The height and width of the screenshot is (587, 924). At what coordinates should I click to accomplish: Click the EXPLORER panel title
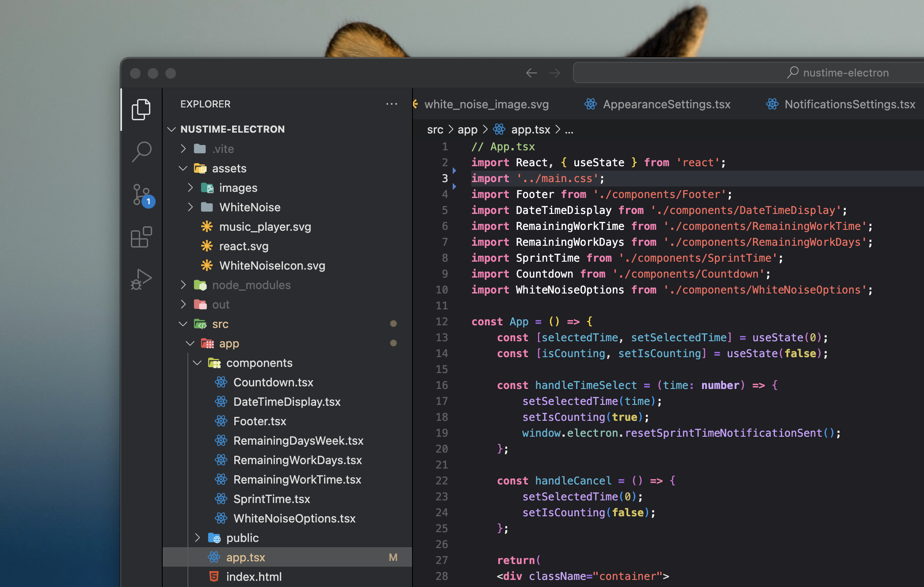click(x=205, y=104)
